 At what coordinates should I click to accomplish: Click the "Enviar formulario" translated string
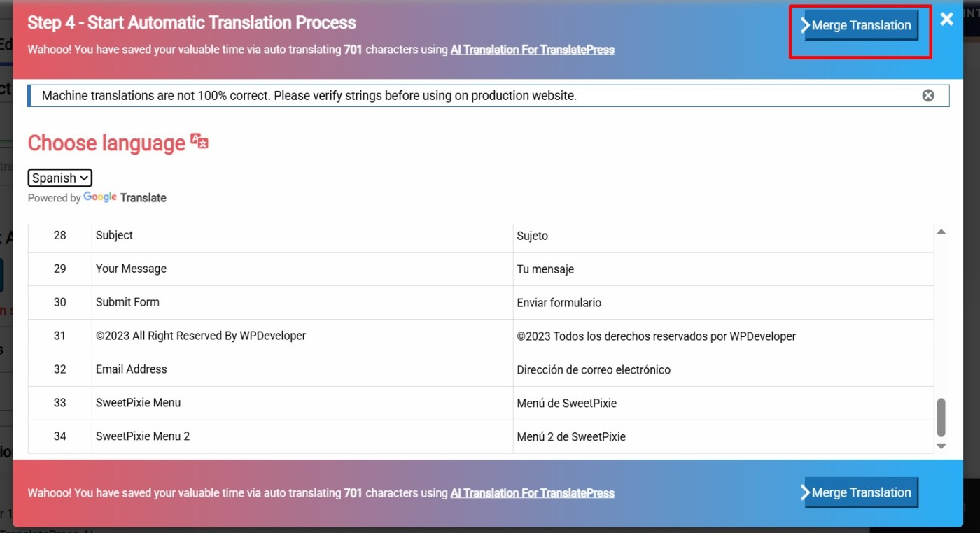[x=559, y=303]
